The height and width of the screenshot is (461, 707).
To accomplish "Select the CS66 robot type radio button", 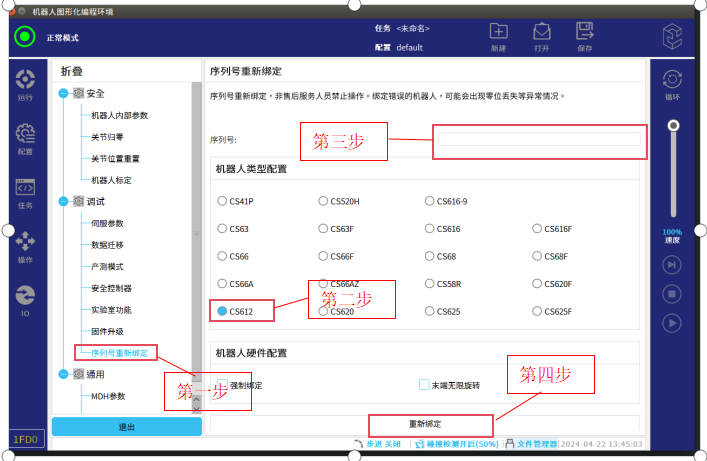I will [x=221, y=256].
